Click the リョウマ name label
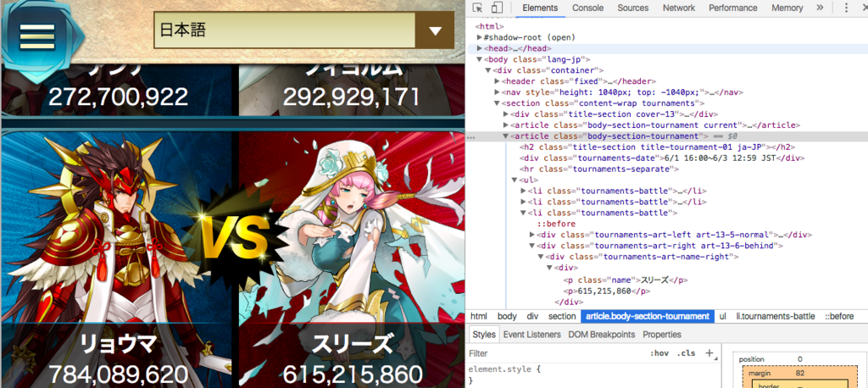This screenshot has width=868, height=388. coord(118,346)
